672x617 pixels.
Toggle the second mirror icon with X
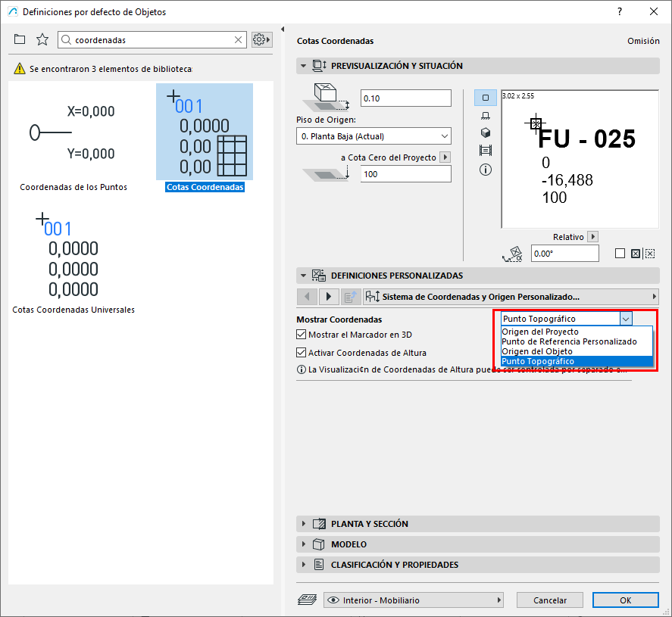(636, 254)
